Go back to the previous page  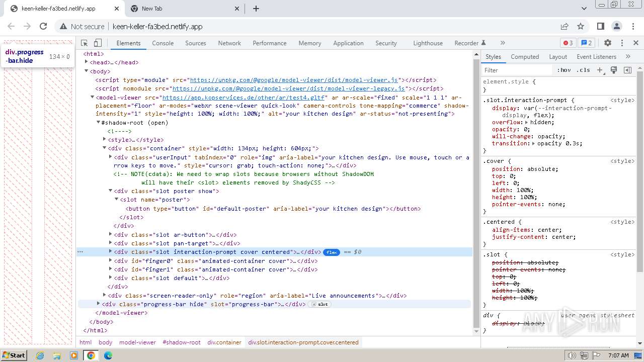coord(11,26)
